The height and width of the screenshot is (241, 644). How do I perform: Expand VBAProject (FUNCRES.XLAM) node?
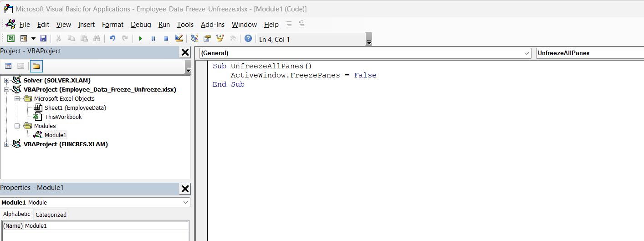click(6, 144)
